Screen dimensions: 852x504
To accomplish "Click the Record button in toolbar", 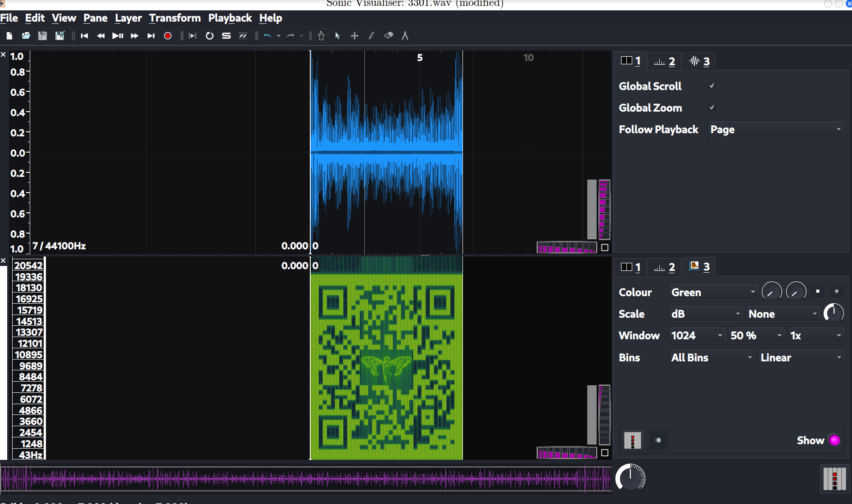I will pos(168,36).
